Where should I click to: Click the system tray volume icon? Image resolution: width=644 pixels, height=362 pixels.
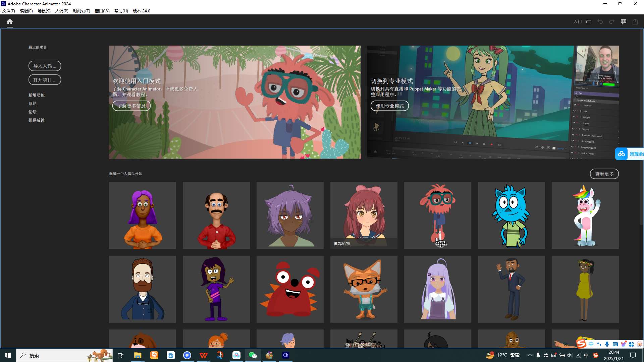tap(570, 355)
